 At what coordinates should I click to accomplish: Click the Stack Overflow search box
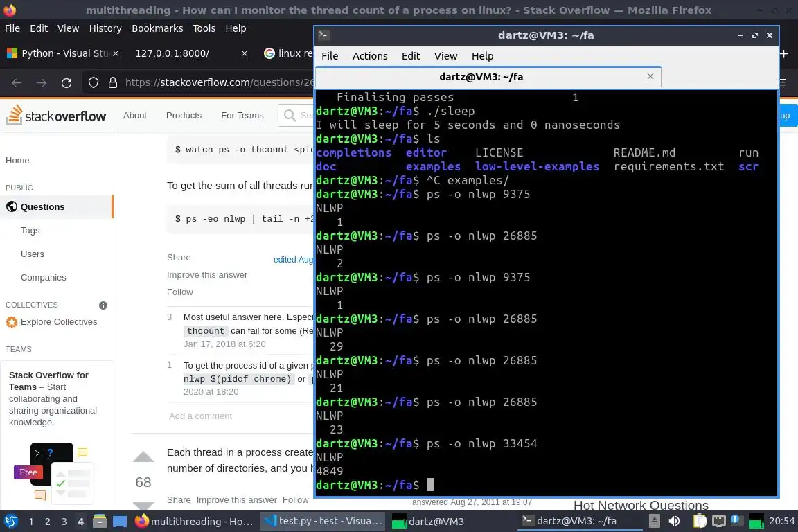[296, 116]
